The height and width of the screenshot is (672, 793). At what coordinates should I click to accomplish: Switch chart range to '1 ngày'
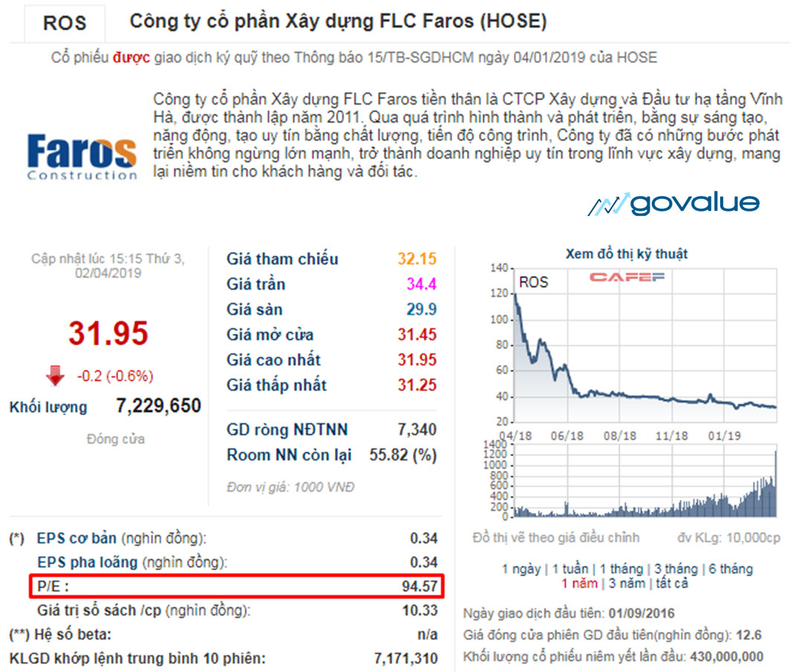521,570
